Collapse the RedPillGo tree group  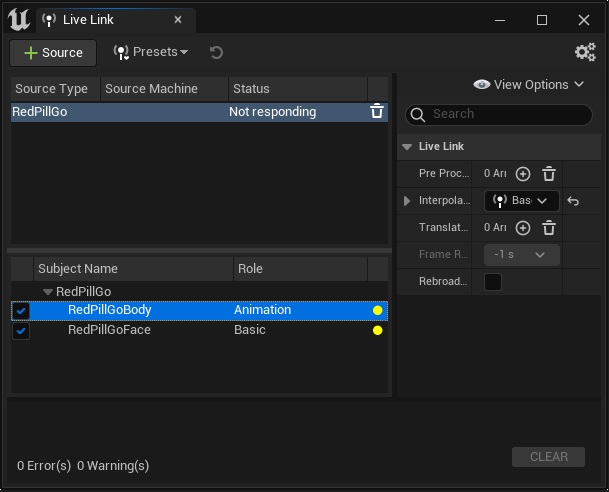pyautogui.click(x=48, y=292)
